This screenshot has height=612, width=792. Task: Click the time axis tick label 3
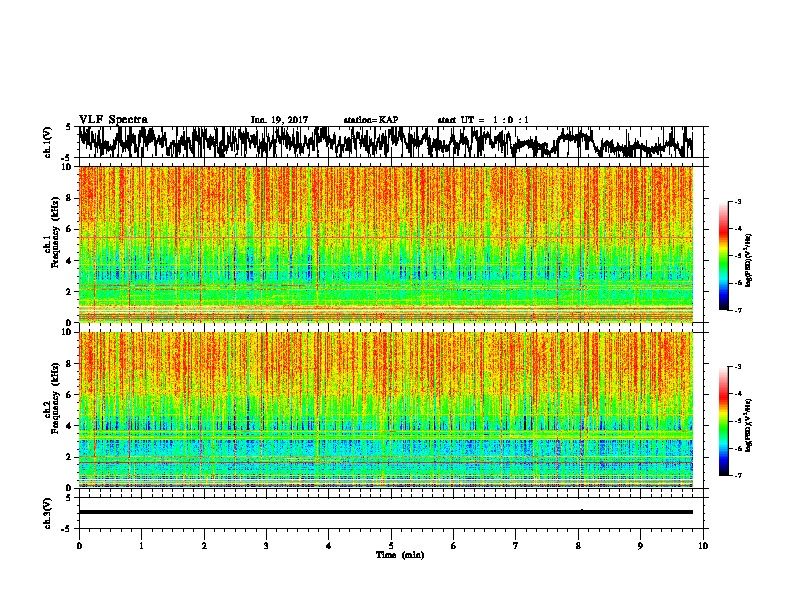coord(266,546)
